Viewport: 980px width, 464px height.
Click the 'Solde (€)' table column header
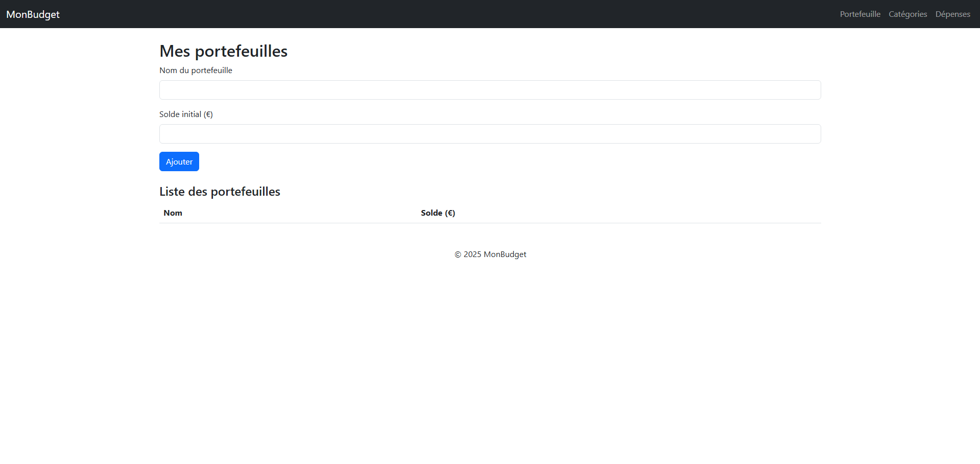(x=438, y=213)
